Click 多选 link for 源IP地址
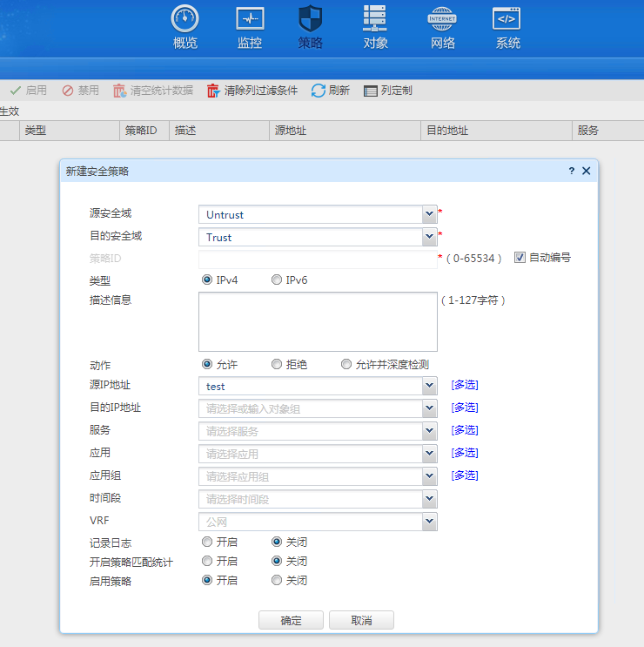 (465, 385)
